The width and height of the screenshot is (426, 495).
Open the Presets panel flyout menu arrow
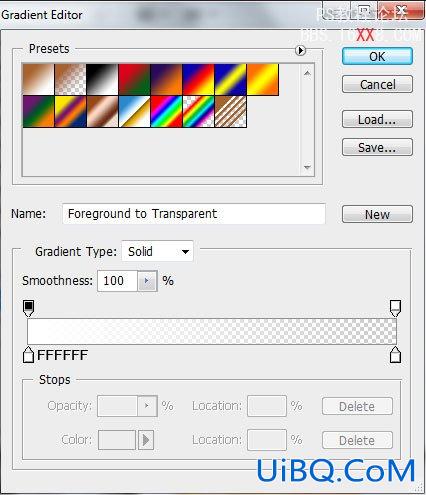click(x=300, y=50)
